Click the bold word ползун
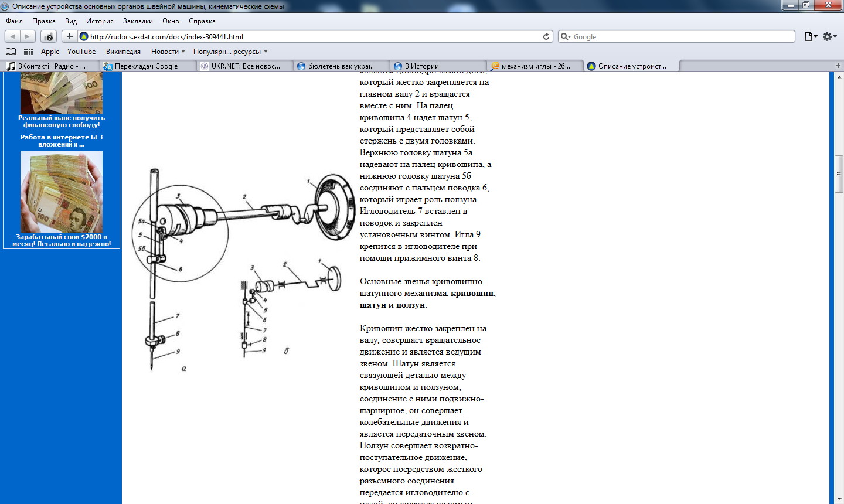 [410, 305]
